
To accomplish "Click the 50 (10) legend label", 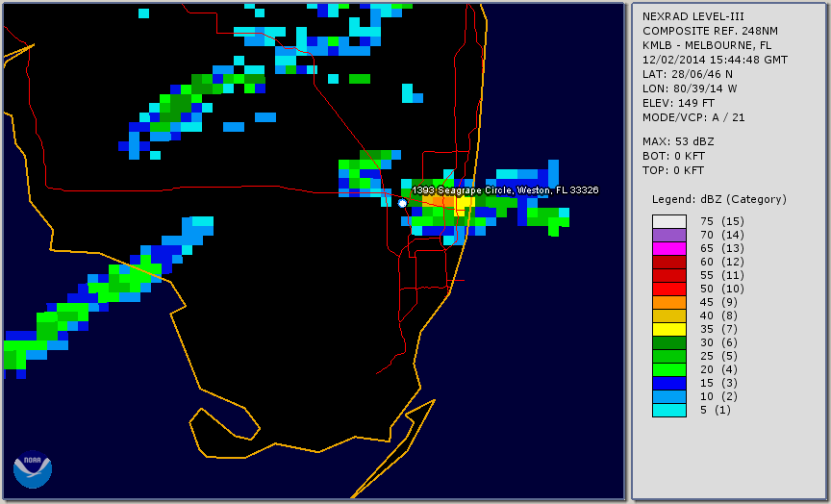I will (x=721, y=289).
